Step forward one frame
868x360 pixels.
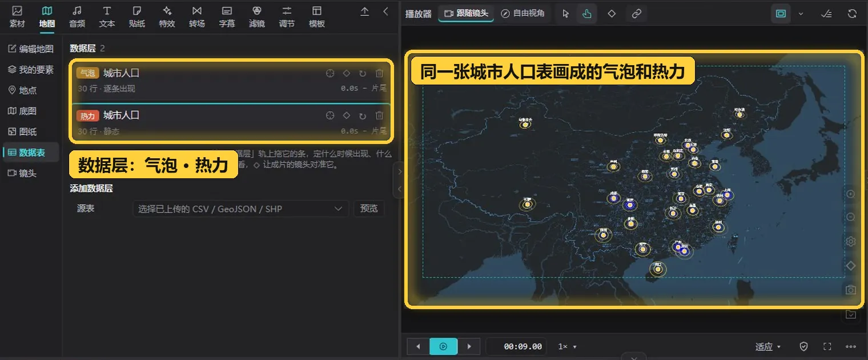(x=469, y=346)
